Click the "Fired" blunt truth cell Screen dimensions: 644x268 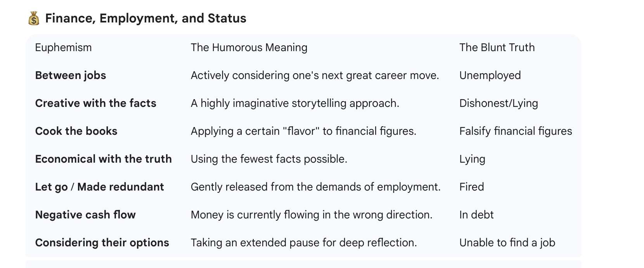click(471, 187)
